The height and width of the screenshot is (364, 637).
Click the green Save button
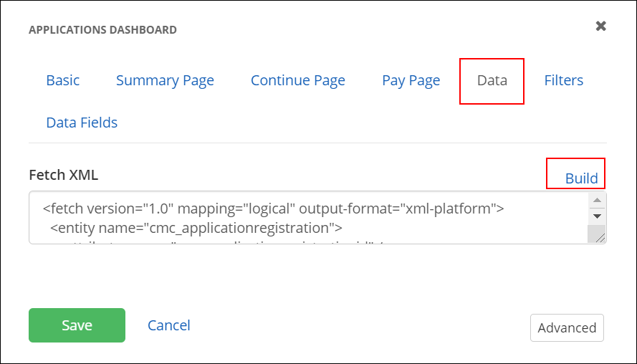click(77, 325)
